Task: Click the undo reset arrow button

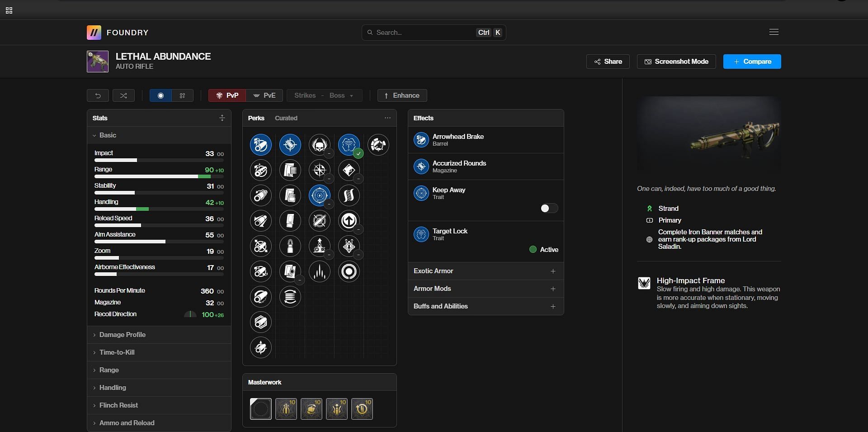Action: click(x=98, y=95)
